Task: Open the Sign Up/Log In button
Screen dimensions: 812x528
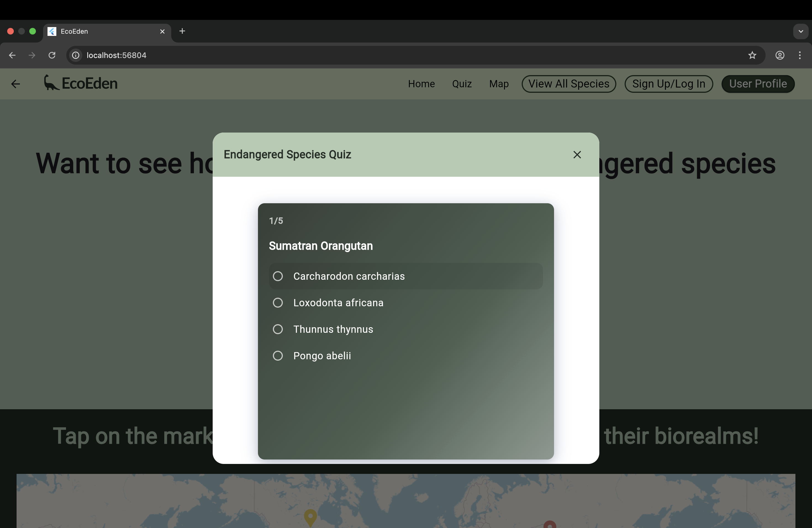Action: 668,84
